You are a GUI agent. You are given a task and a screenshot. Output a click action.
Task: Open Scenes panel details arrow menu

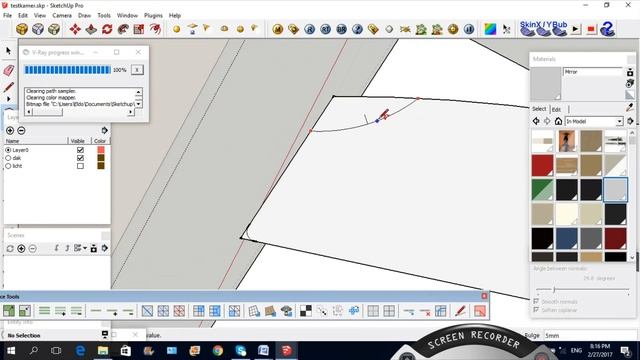point(104,248)
